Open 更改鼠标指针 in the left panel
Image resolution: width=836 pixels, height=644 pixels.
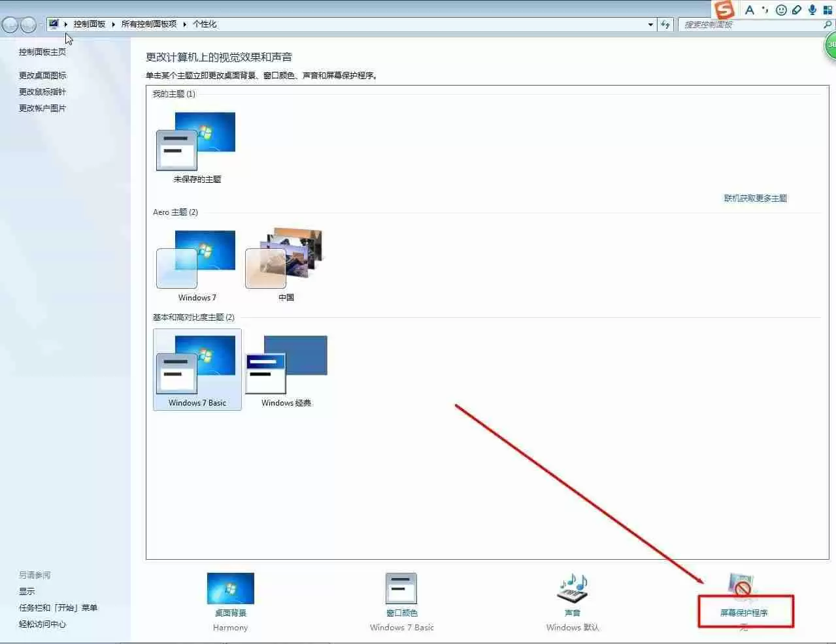tap(42, 91)
